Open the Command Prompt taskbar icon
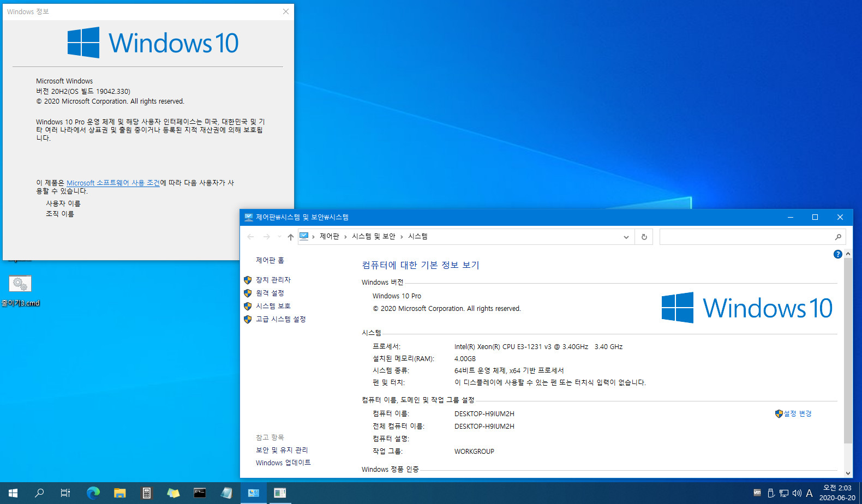Screen dimensions: 862x504 click(x=200, y=493)
